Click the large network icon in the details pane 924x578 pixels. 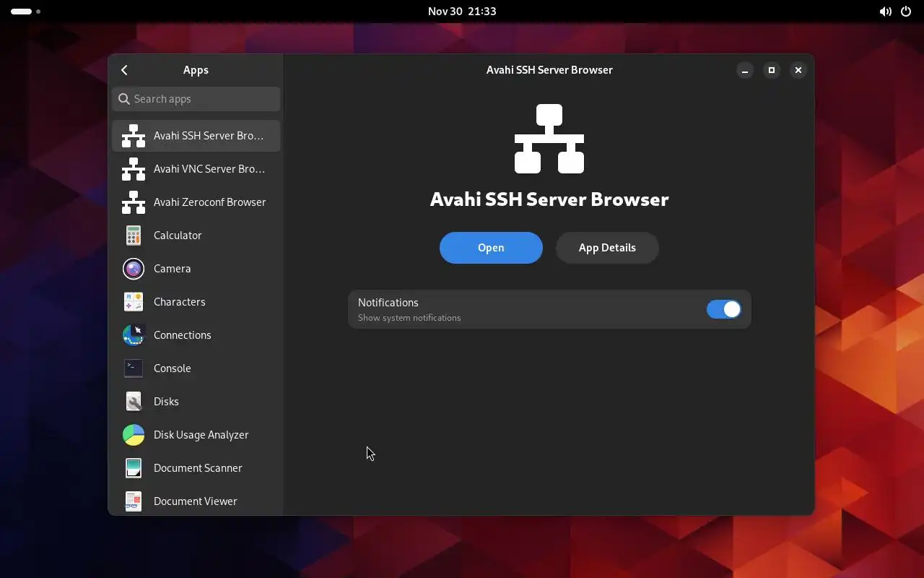549,139
